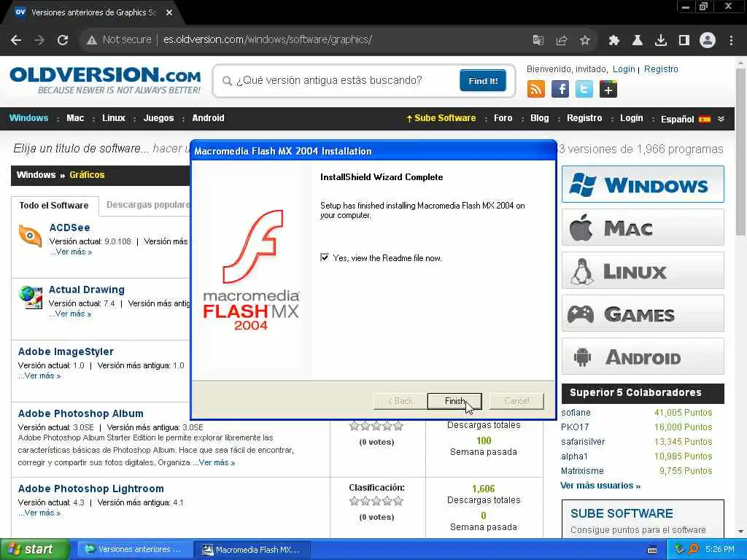
Task: Open the Foro nav link
Action: (503, 118)
